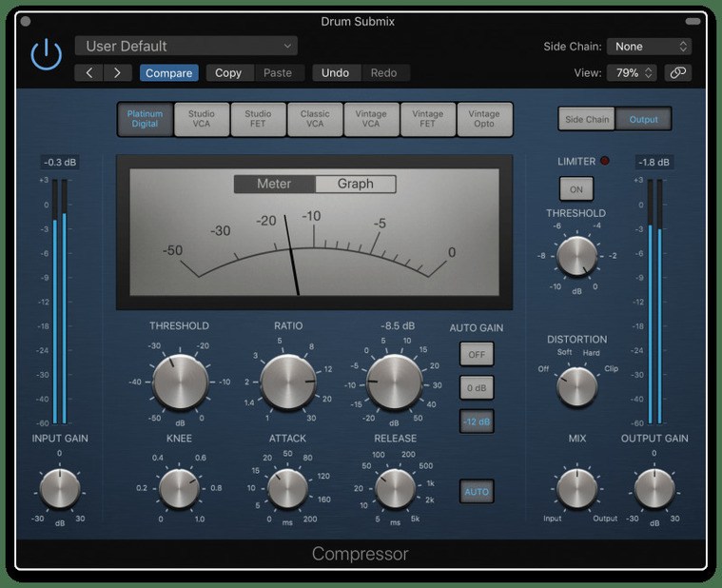Click the Distortion mode knob
This screenshot has height=588, width=722.
tap(577, 387)
